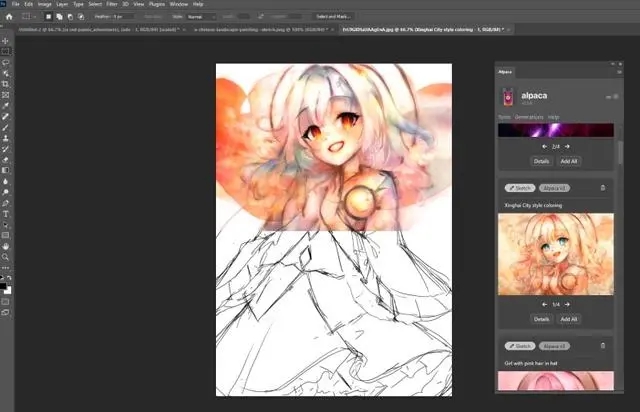
Task: Select the Eyedropper tool
Action: pos(5,106)
